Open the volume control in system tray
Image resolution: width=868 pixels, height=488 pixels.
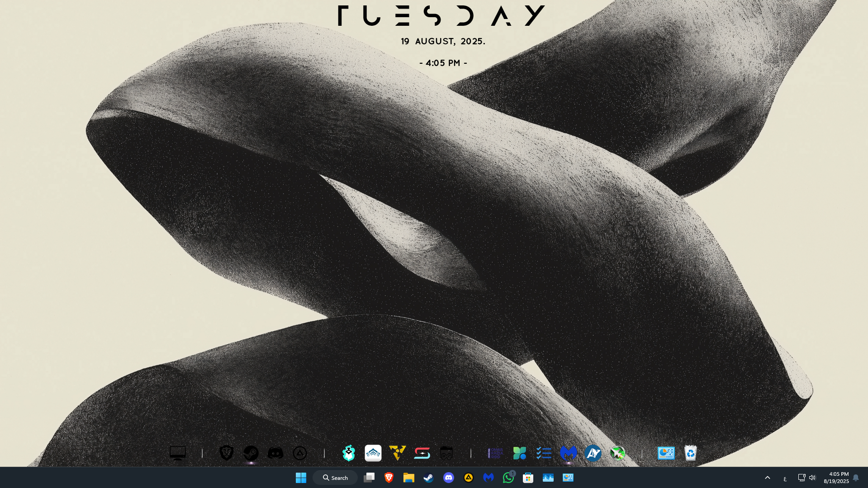coord(812,478)
